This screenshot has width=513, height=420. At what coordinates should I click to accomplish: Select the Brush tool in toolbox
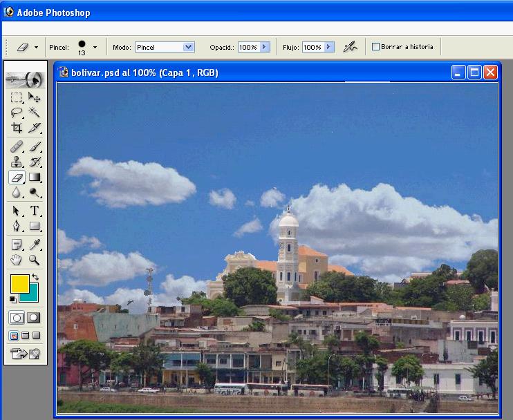35,146
